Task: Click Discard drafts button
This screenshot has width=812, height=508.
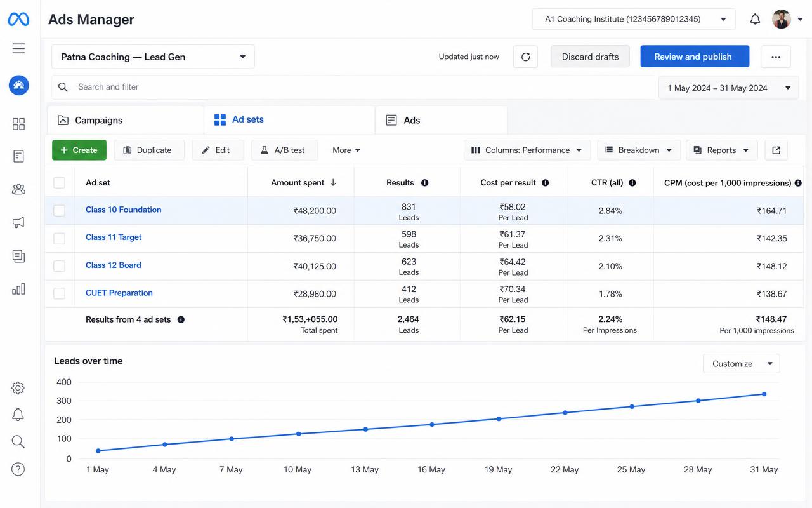Action: tap(590, 57)
